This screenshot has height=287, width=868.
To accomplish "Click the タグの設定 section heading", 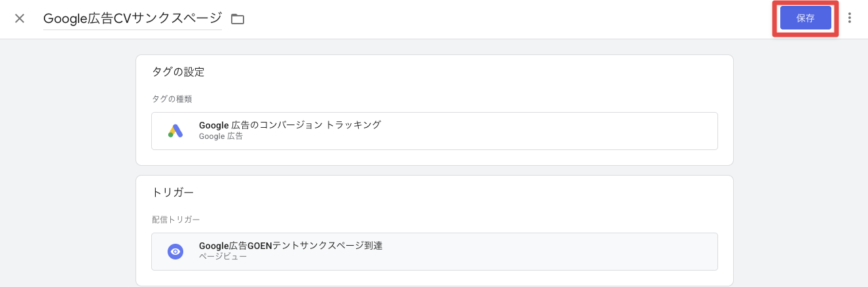I will [x=178, y=72].
